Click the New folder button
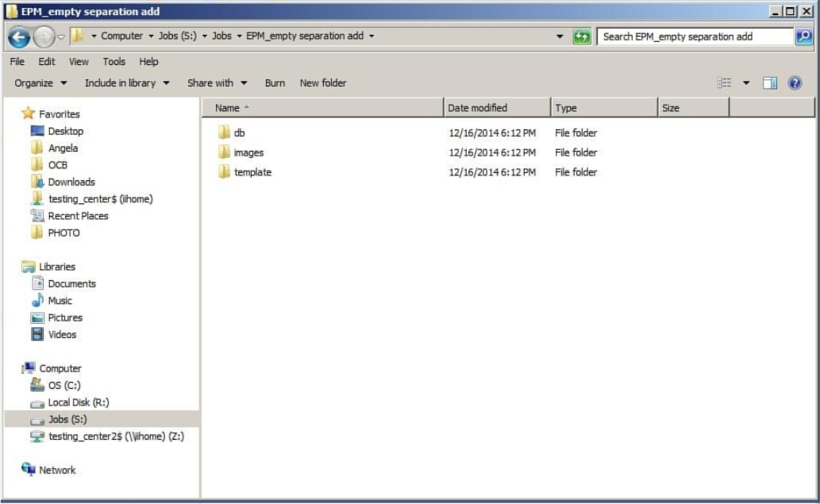 coord(322,83)
